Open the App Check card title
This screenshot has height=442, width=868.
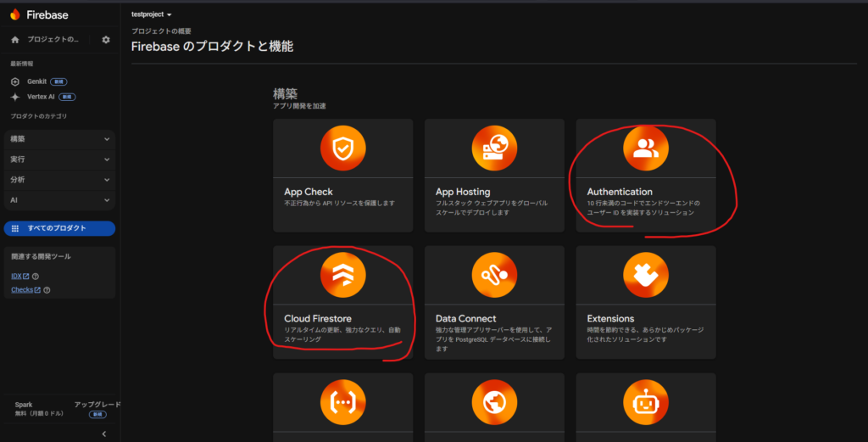[309, 192]
